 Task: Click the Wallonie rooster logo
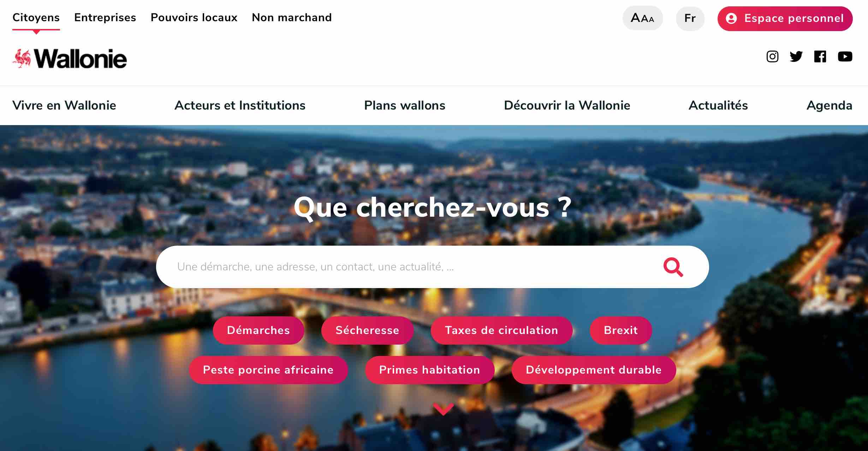coord(70,58)
